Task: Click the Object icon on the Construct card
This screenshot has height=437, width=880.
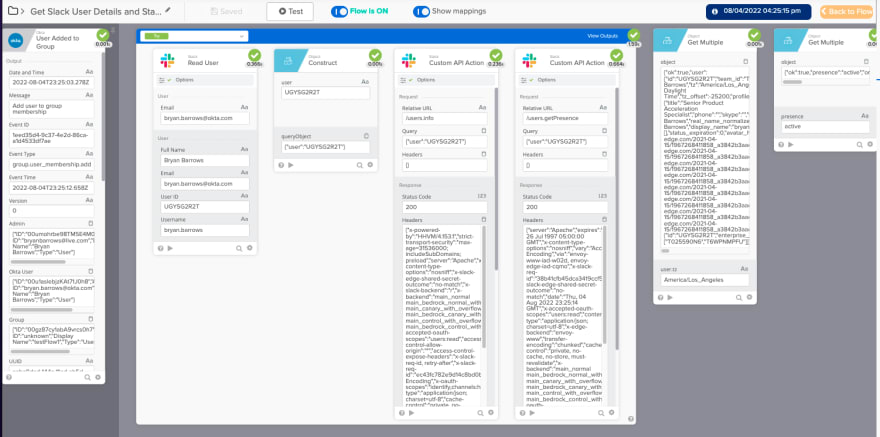Action: click(287, 60)
